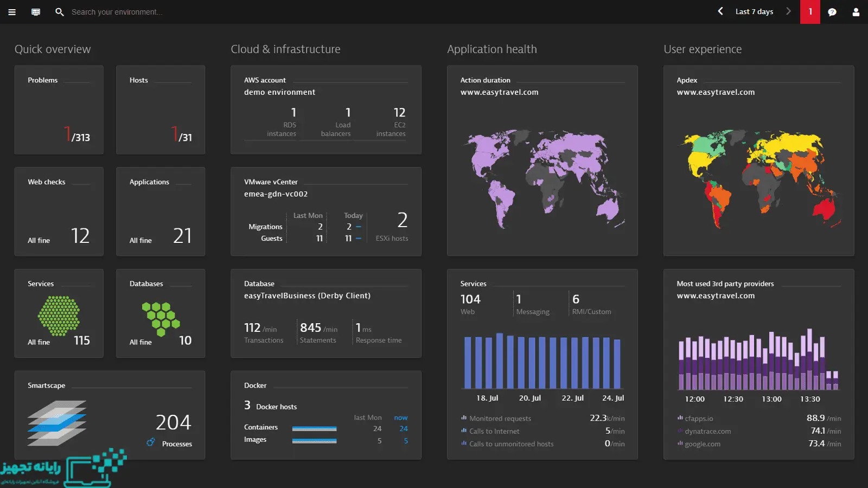Click '1' Load balancers count

point(348,112)
